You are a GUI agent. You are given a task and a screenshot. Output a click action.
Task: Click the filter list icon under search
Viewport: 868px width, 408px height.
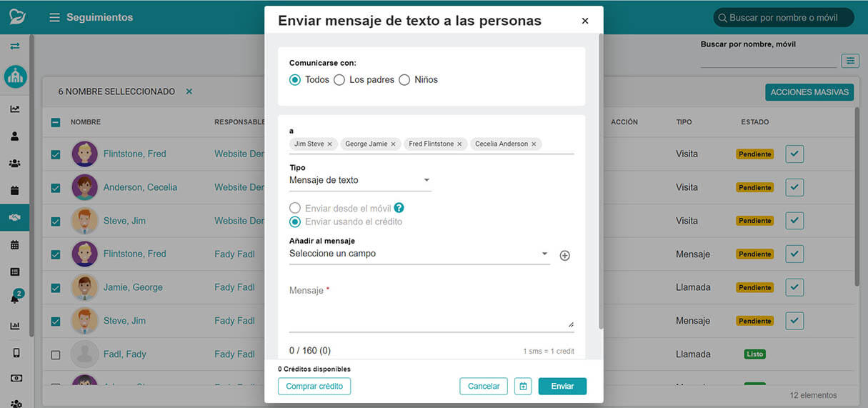click(x=850, y=61)
